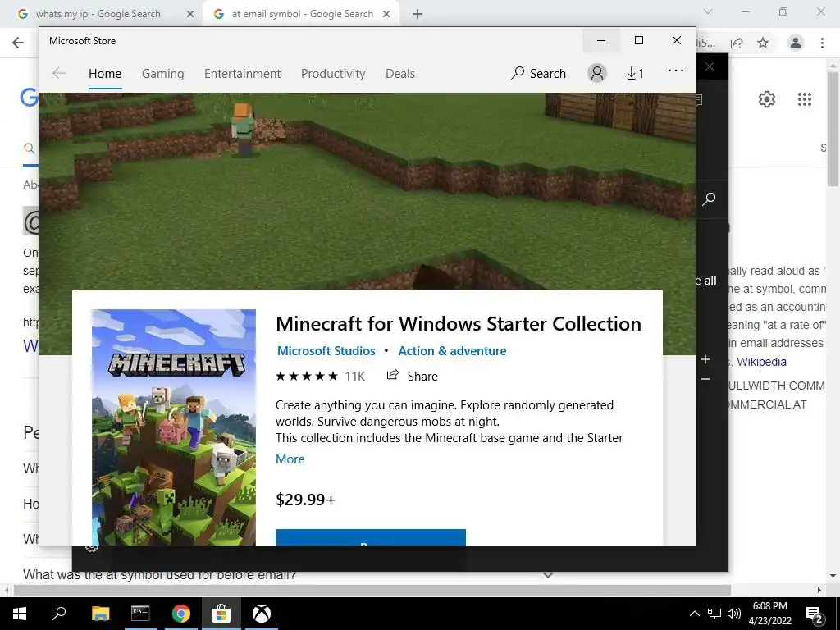Open Microsoft Studios publisher link
The width and height of the screenshot is (840, 630).
tap(326, 351)
